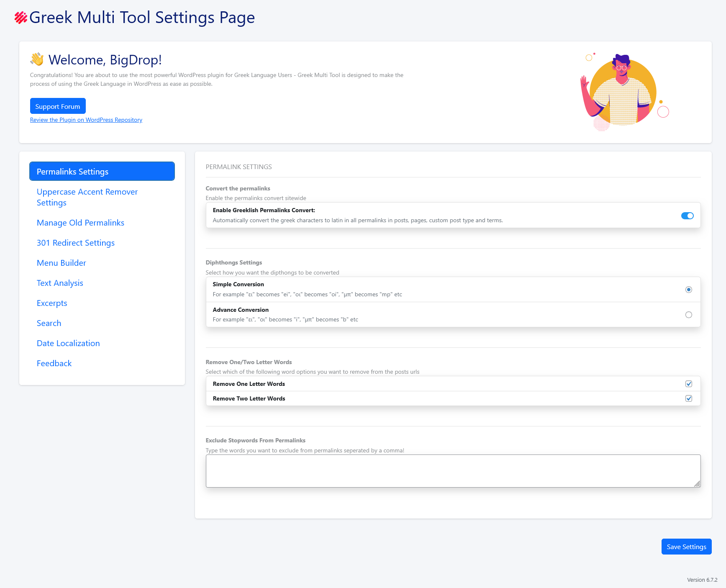
Task: Go to 301 Redirect Settings
Action: point(76,243)
